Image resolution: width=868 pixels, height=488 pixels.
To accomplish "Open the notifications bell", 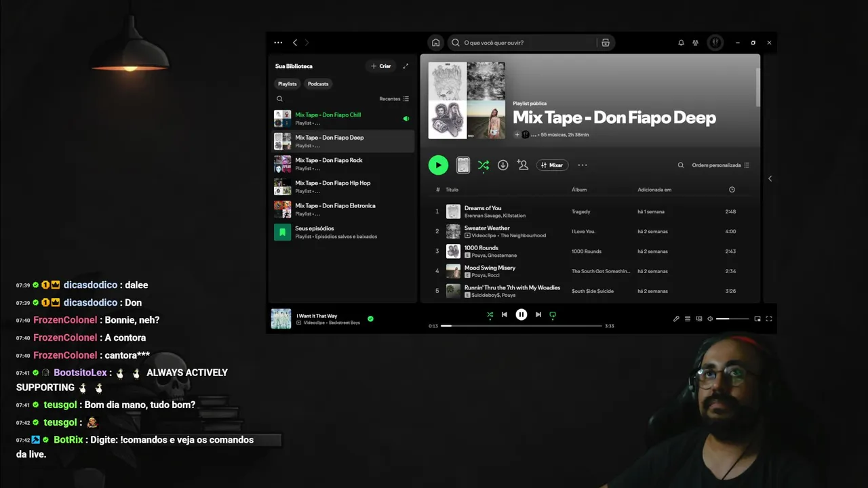I will 681,43.
